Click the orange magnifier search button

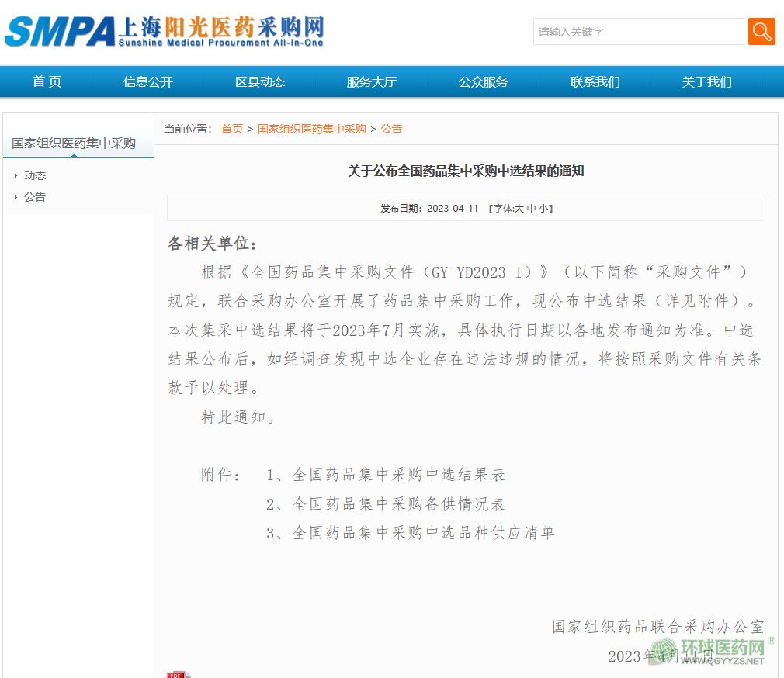coord(761,32)
